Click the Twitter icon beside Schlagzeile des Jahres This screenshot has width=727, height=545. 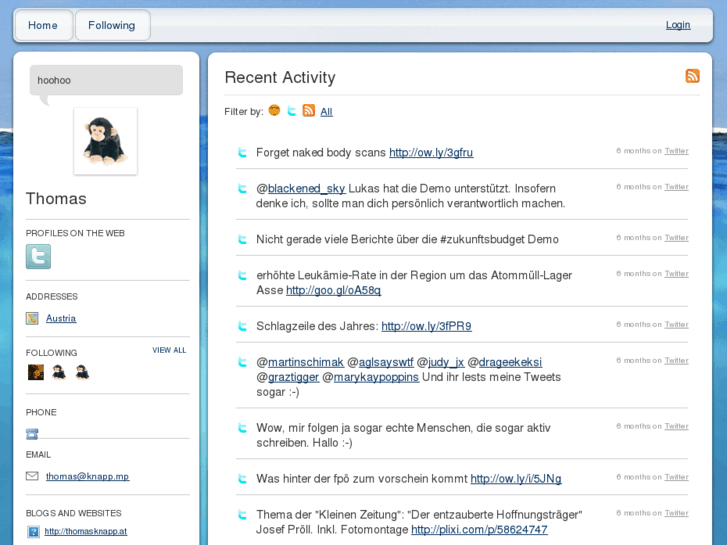click(242, 326)
